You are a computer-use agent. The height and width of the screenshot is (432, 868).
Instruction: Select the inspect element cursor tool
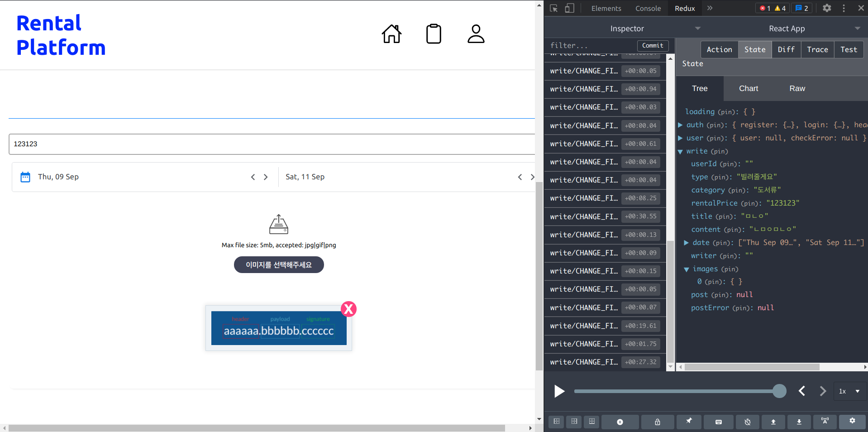[554, 8]
